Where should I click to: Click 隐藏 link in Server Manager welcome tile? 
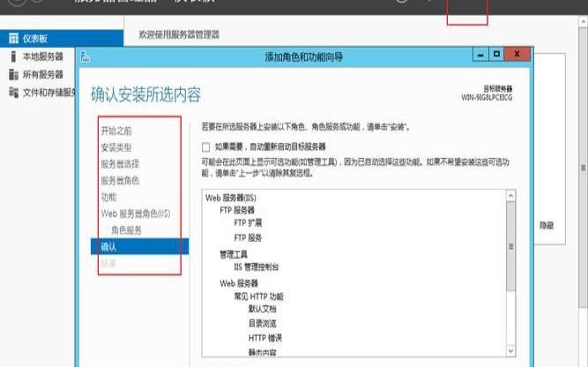click(547, 226)
